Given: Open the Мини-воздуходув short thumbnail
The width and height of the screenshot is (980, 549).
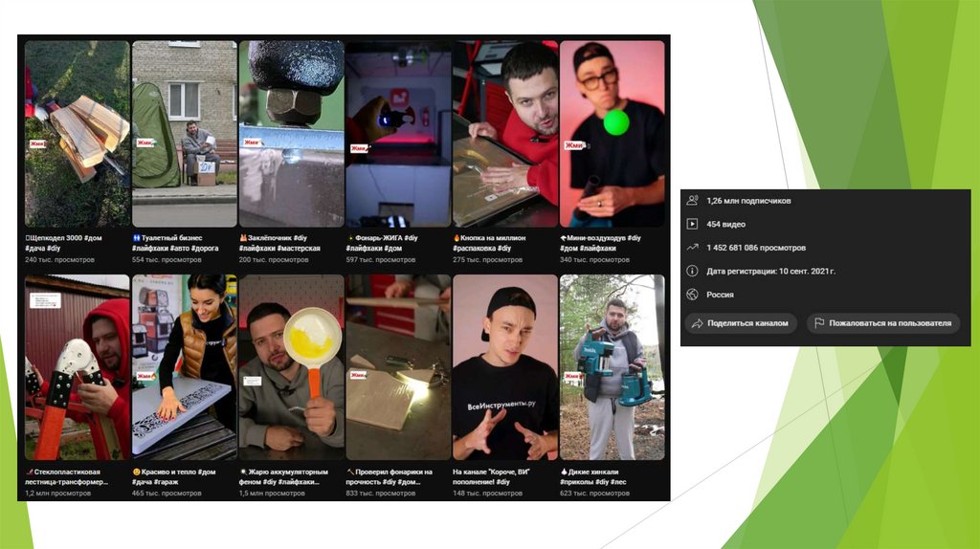Looking at the screenshot, I should 612,134.
